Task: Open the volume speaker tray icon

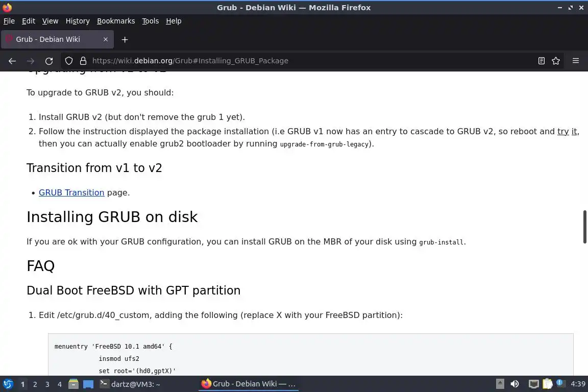Action: coord(515,384)
